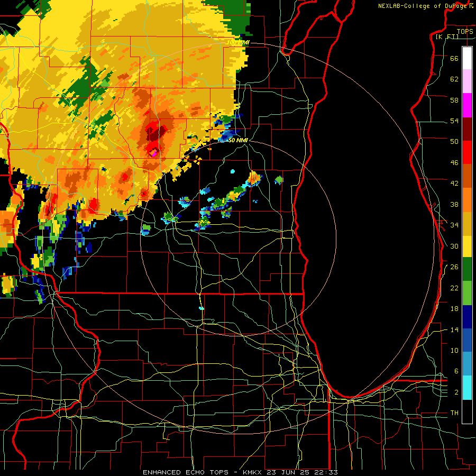Pick the light green legend band
Viewport: 476px width, 476px height.
467,293
